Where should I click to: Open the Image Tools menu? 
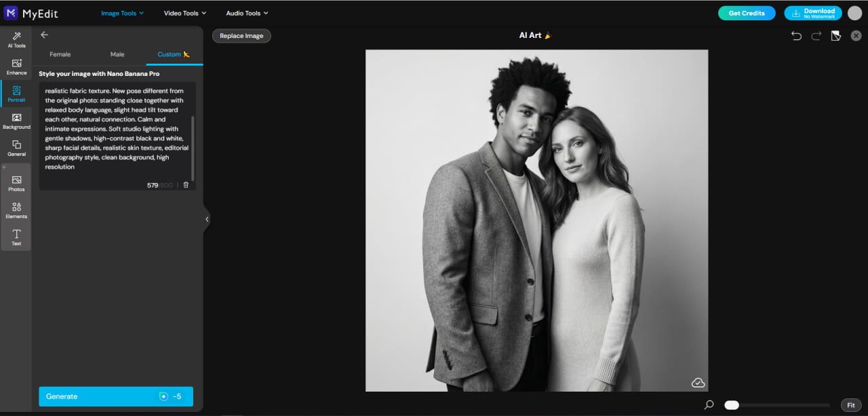coord(122,12)
